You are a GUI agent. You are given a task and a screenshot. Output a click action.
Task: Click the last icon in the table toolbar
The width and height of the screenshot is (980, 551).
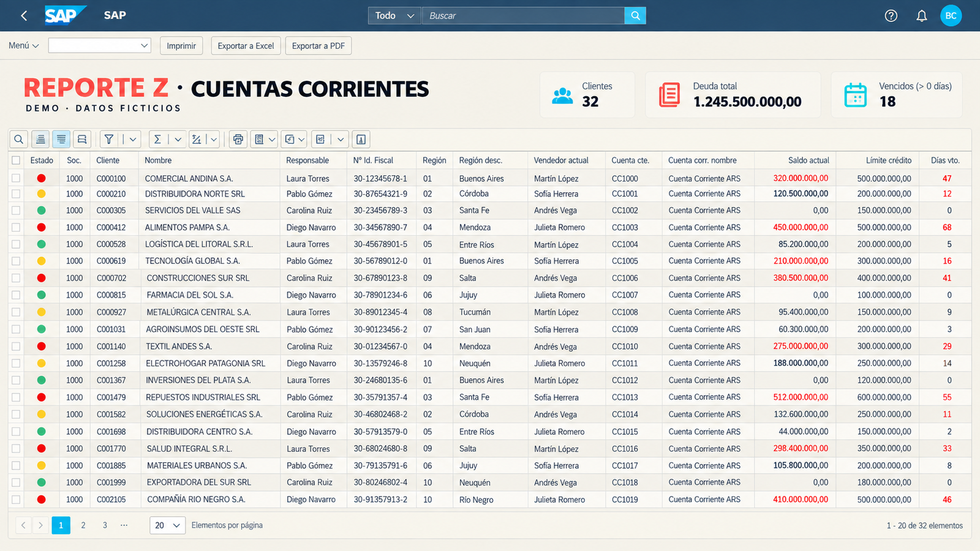coord(361,140)
